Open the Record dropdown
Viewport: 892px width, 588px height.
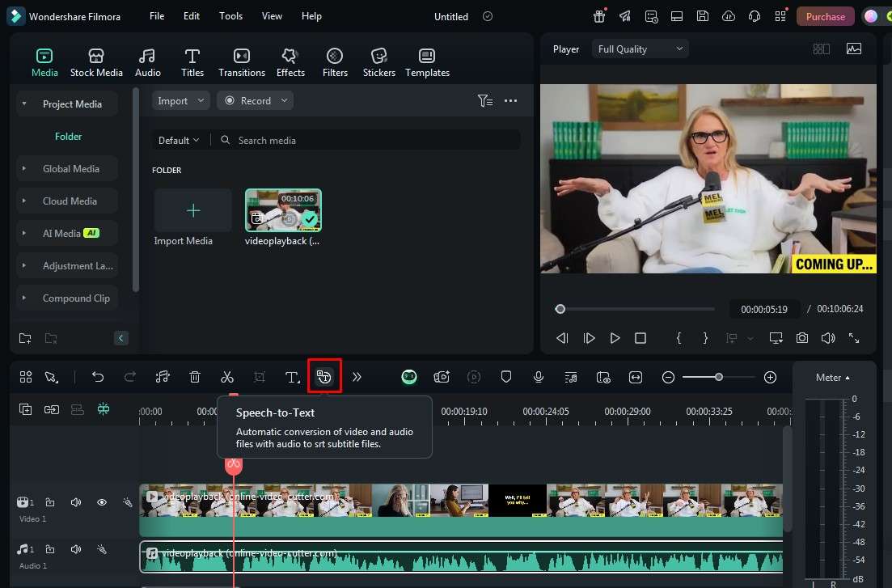click(255, 101)
